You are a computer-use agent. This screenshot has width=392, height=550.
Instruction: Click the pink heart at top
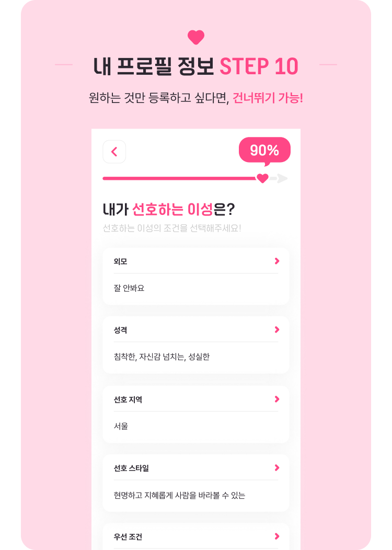point(196,37)
